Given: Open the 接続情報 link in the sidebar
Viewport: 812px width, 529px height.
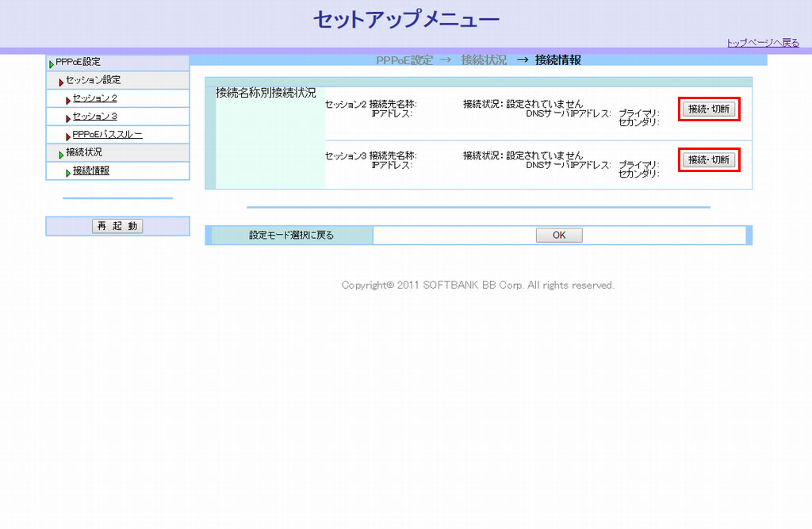Looking at the screenshot, I should (x=91, y=171).
